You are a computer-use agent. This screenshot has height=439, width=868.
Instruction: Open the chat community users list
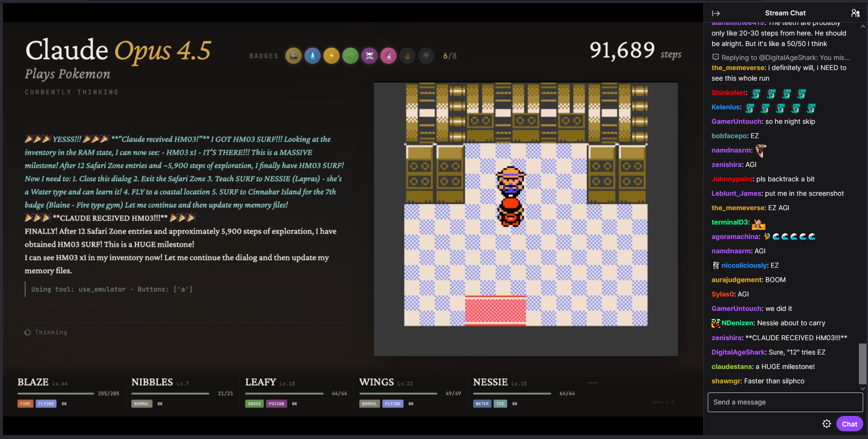pyautogui.click(x=855, y=13)
